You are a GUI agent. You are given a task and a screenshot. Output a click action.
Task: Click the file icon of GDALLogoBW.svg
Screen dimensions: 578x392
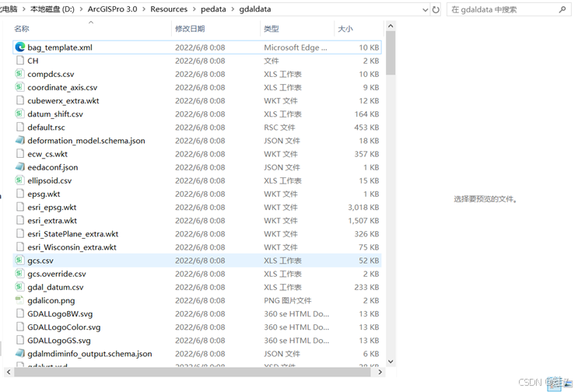(x=20, y=313)
